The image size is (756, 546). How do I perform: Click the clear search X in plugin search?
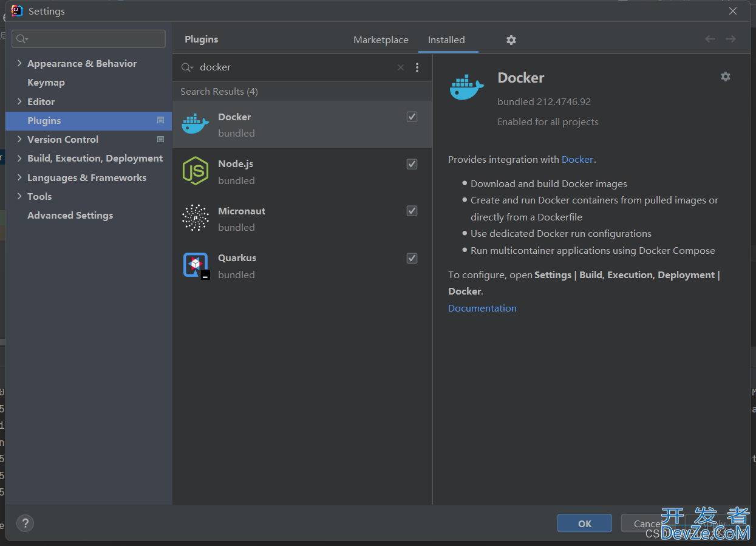coord(401,67)
